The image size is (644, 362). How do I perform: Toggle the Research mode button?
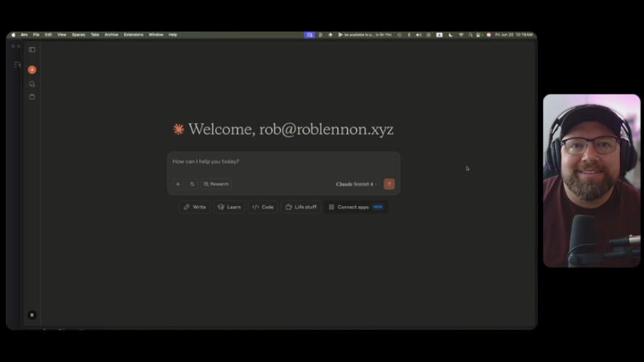[216, 184]
